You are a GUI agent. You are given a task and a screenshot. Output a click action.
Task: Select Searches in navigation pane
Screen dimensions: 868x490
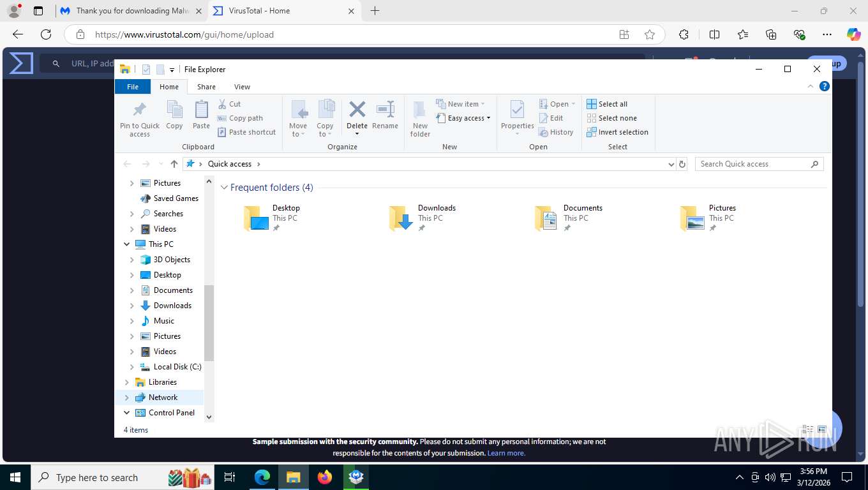pyautogui.click(x=168, y=214)
